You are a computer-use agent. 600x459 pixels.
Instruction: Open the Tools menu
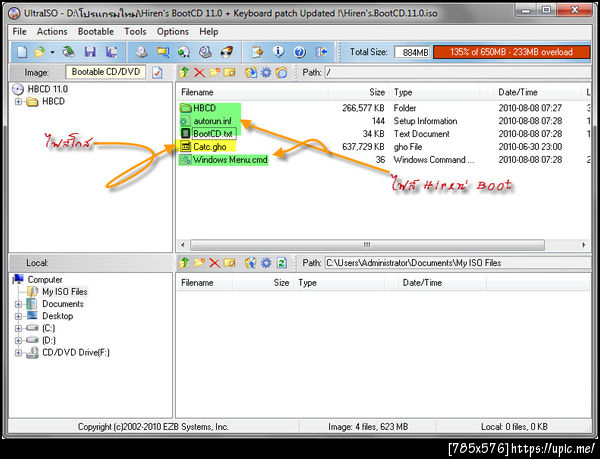[135, 32]
